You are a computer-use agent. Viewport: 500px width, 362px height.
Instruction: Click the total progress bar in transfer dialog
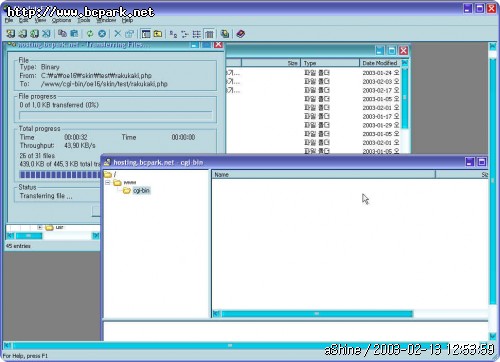pos(60,175)
